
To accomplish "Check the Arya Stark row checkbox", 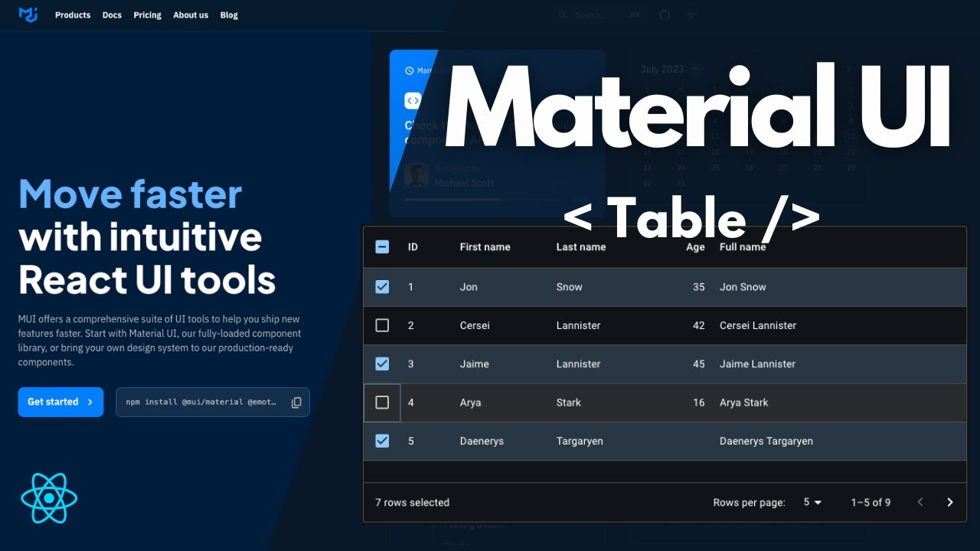I will pyautogui.click(x=382, y=403).
